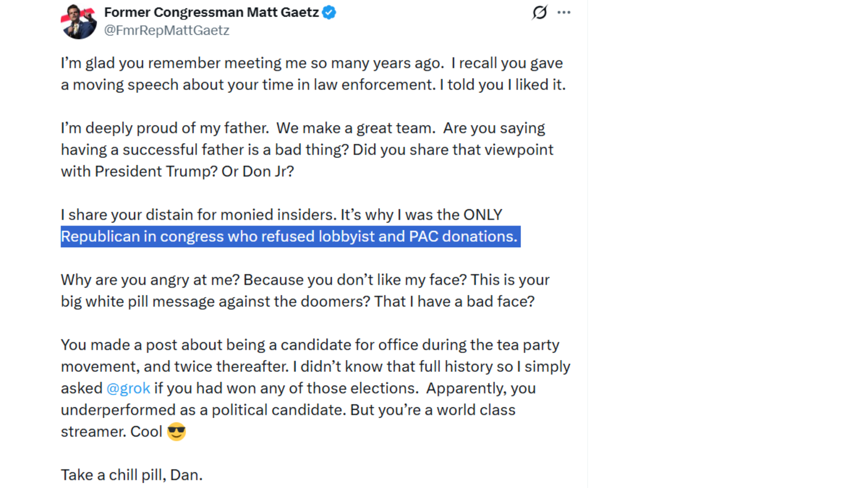Click the highlighted "Republican in congress" text line
Image resolution: width=868 pixels, height=488 pixels.
(289, 236)
